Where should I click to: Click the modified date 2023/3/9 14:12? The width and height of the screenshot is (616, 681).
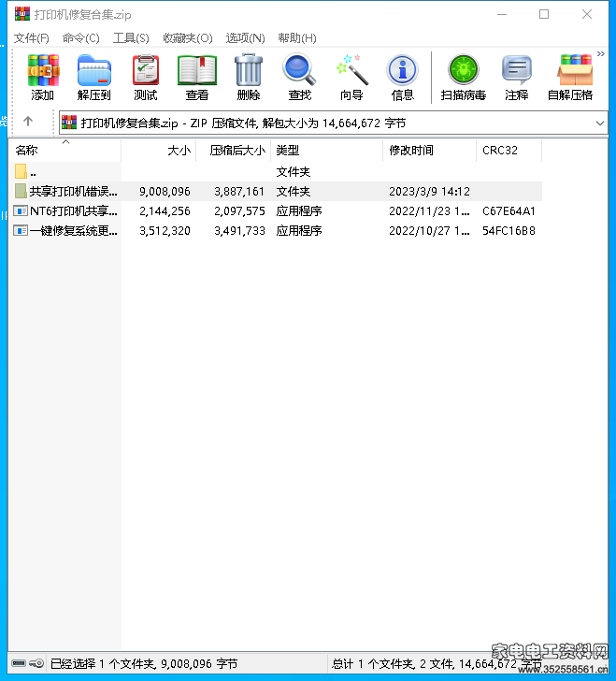pos(429,192)
